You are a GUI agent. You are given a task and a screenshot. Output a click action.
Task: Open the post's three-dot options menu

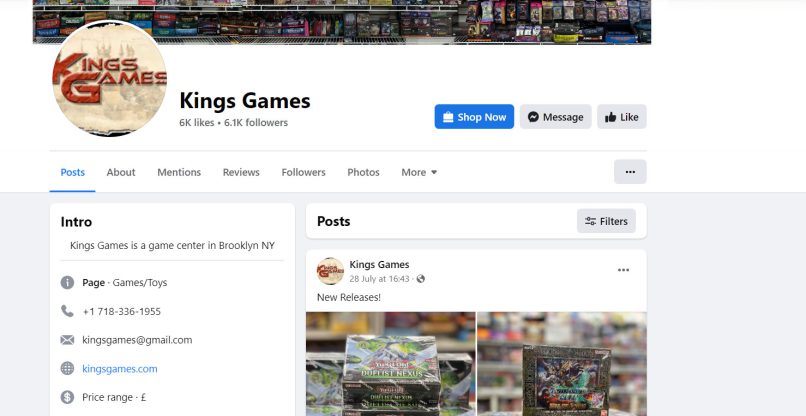coord(623,270)
